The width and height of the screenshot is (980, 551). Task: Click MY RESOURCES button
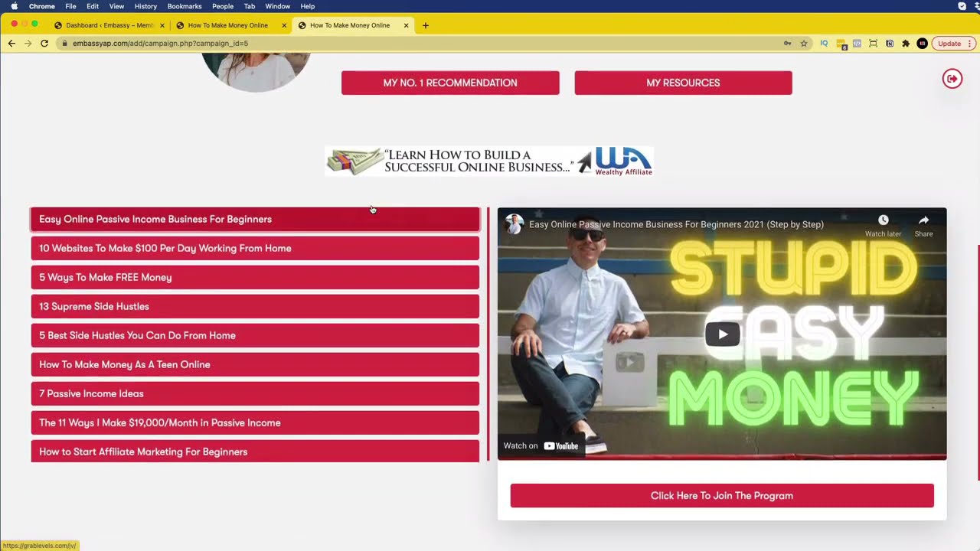(683, 83)
